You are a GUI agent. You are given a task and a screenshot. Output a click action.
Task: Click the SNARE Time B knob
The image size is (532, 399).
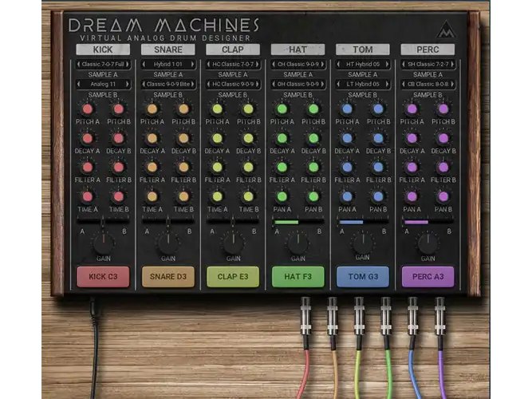183,196
